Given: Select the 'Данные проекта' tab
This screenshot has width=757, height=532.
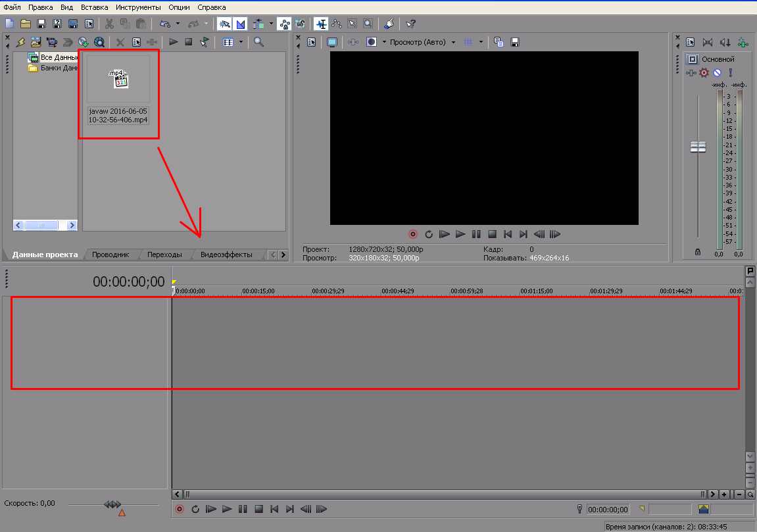Looking at the screenshot, I should [45, 254].
